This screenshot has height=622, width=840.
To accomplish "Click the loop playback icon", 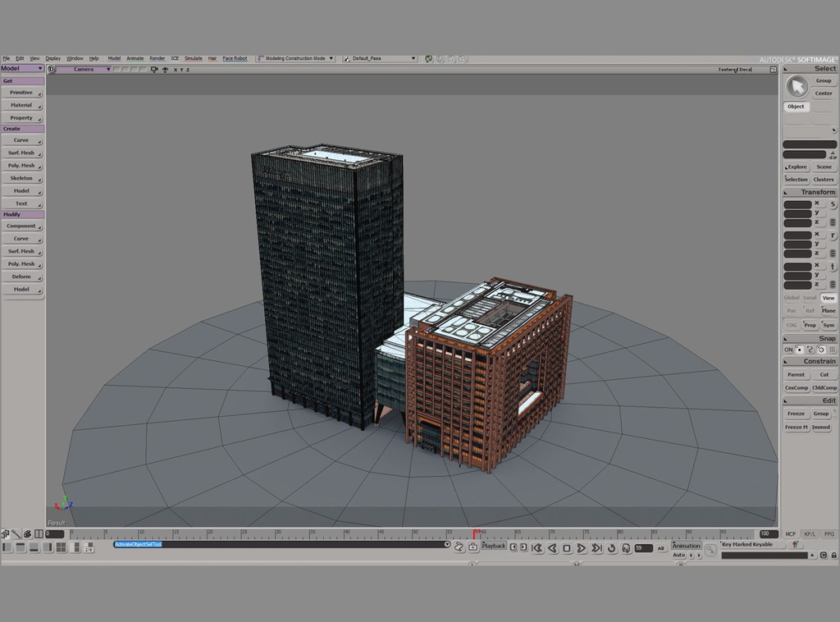I will click(611, 547).
